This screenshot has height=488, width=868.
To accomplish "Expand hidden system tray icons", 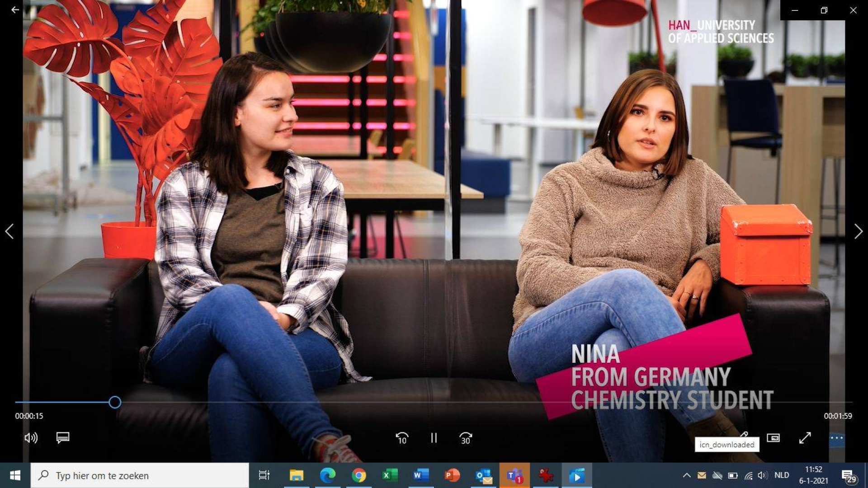I will (687, 475).
